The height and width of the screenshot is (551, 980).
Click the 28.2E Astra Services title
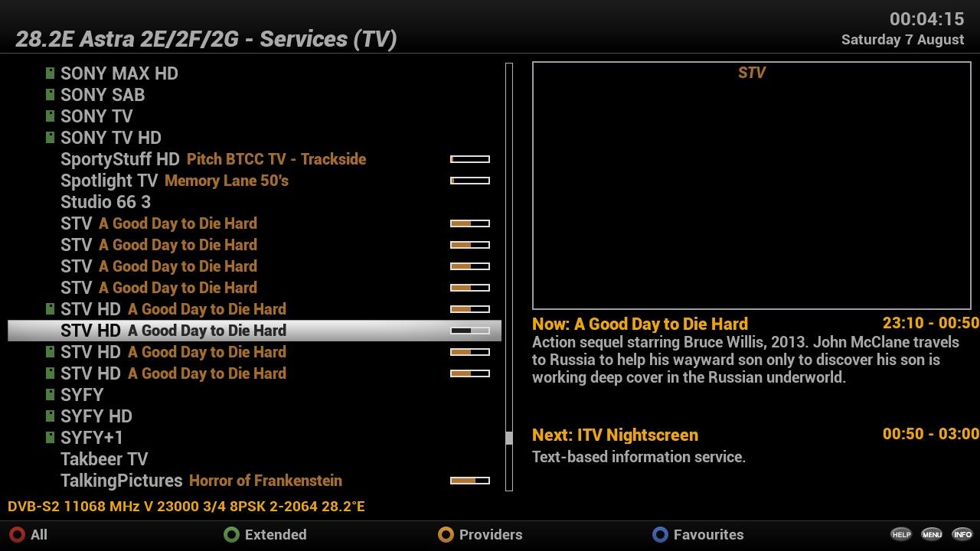click(x=206, y=39)
